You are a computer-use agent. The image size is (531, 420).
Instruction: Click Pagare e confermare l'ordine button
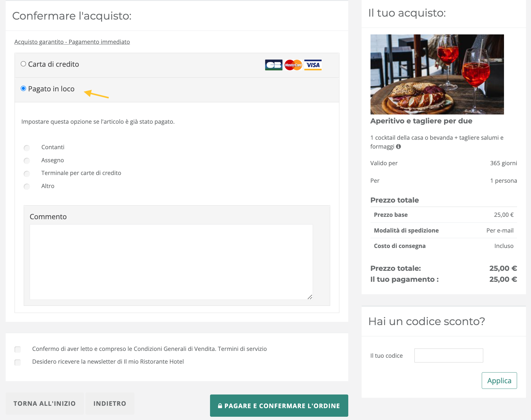(x=279, y=405)
